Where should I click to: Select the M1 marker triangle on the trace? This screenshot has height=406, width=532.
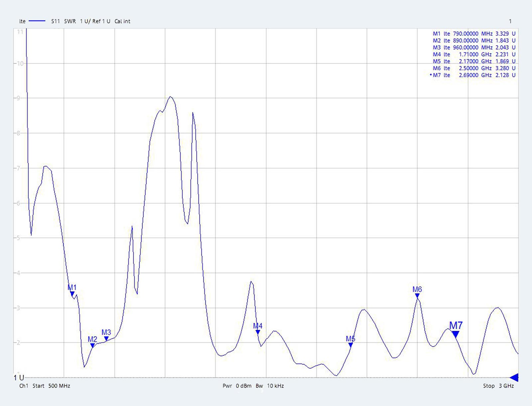(x=72, y=294)
